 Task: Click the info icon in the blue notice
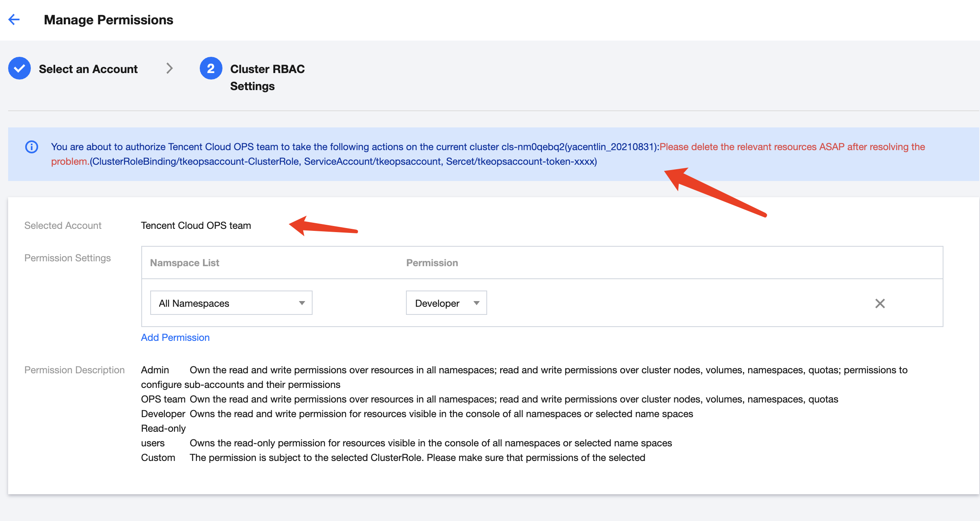(32, 146)
